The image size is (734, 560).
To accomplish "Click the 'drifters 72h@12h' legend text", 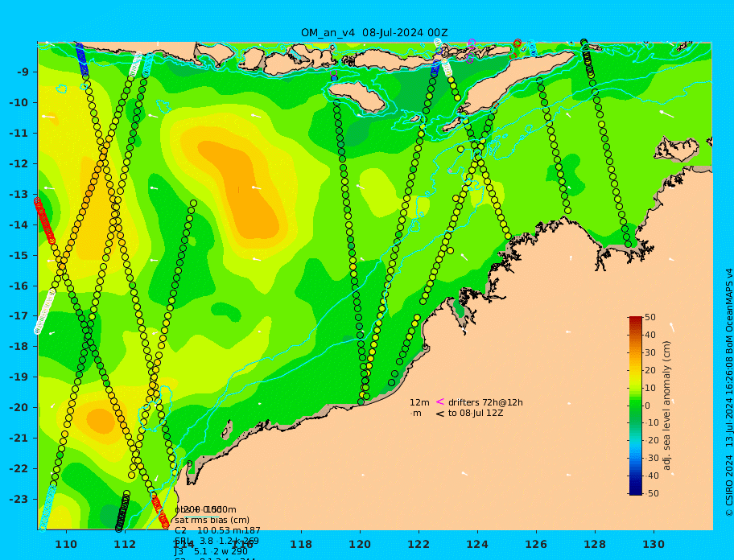I will coord(485,402).
